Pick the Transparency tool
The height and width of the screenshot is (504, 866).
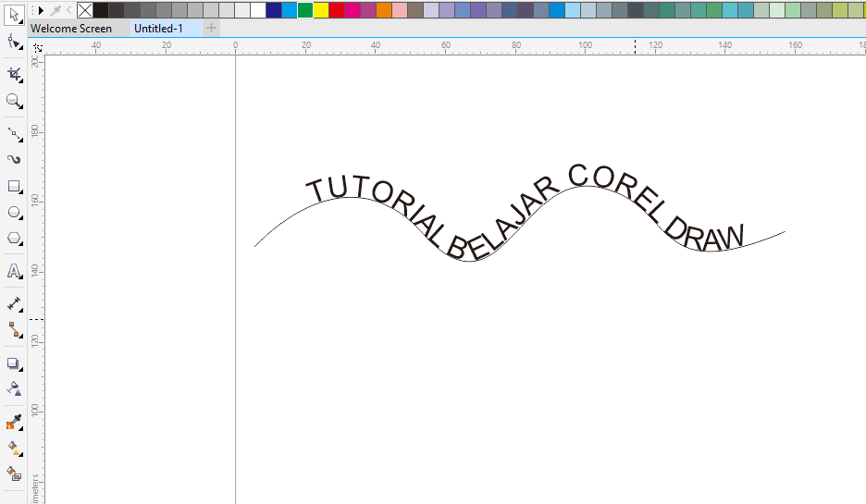(x=14, y=389)
